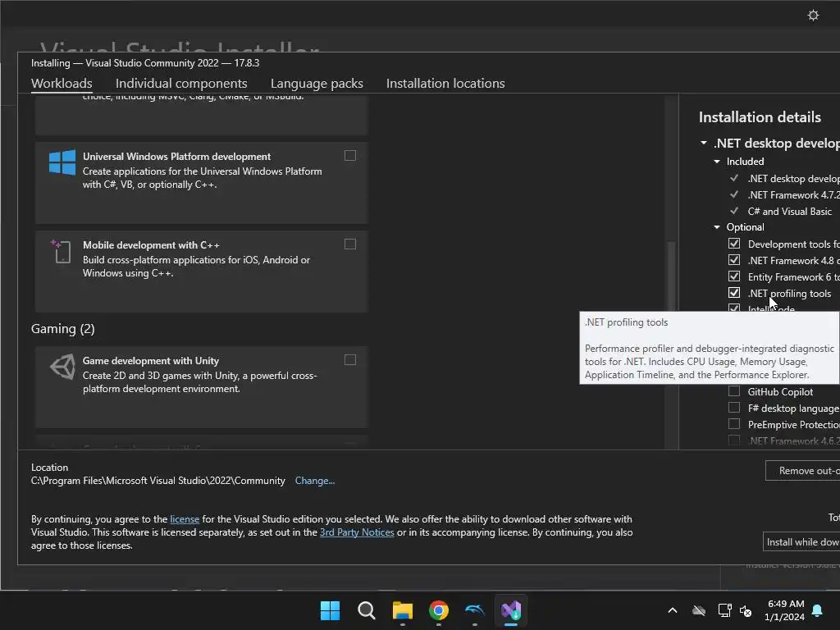Uncheck the .NET profiling tools component
Viewport: 840px width, 630px height.
[734, 293]
